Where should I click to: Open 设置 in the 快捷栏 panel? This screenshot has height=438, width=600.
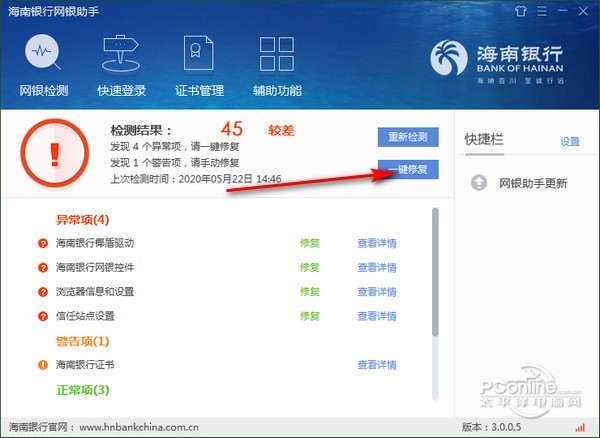pos(570,142)
